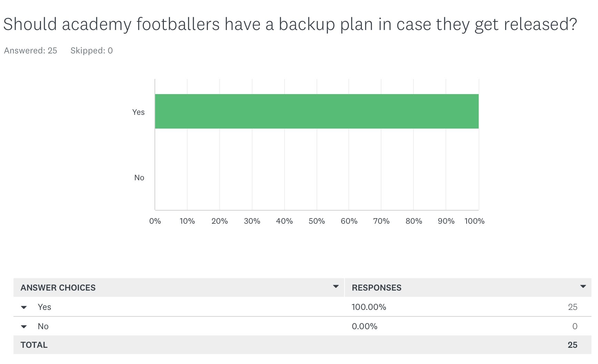598x364 pixels.
Task: Click the No label on chart axis
Action: coord(139,178)
